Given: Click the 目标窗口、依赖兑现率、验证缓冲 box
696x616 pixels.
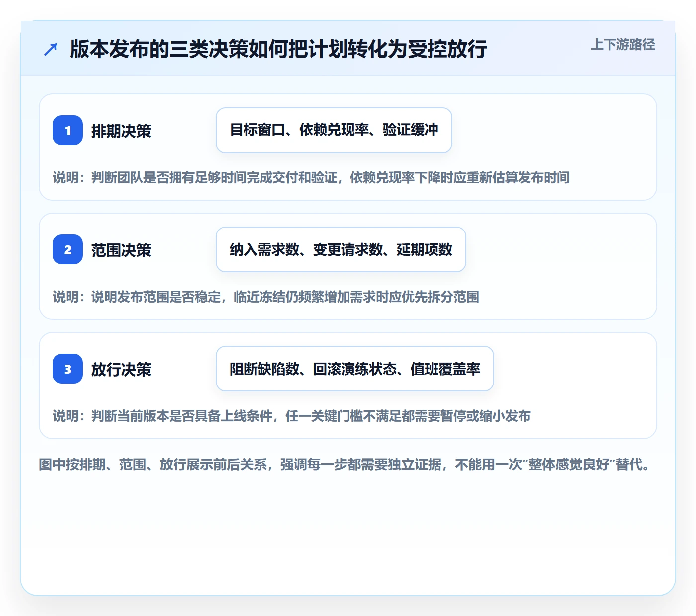Looking at the screenshot, I should (334, 130).
